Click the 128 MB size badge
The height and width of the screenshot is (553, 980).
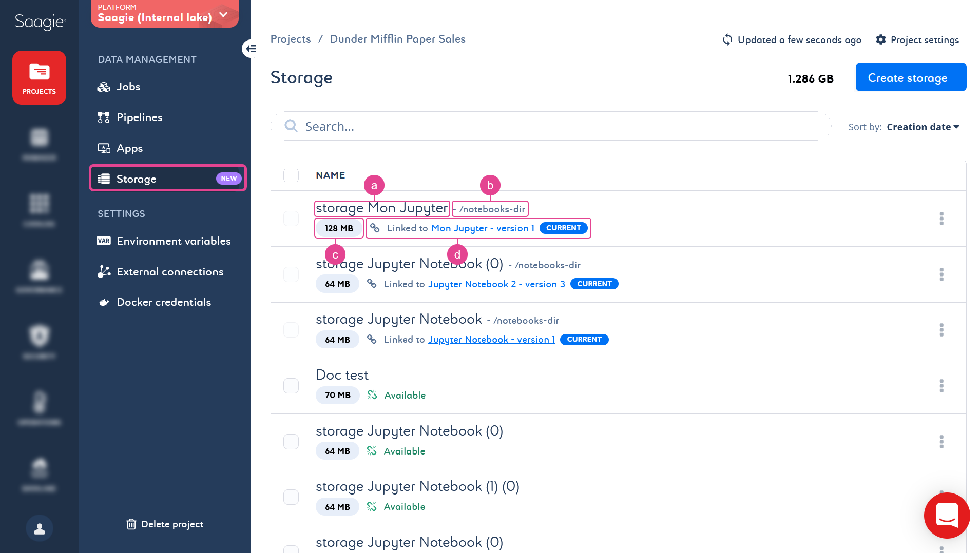click(339, 228)
